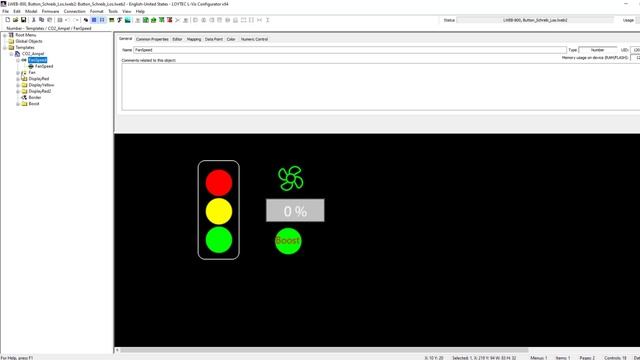Click the gray scissors icon beside the red icon
The height and width of the screenshot is (360, 640).
[x=178, y=20]
